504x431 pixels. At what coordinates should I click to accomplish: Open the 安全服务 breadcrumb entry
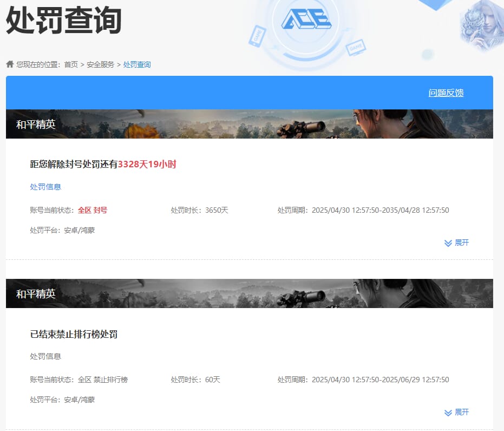click(102, 64)
